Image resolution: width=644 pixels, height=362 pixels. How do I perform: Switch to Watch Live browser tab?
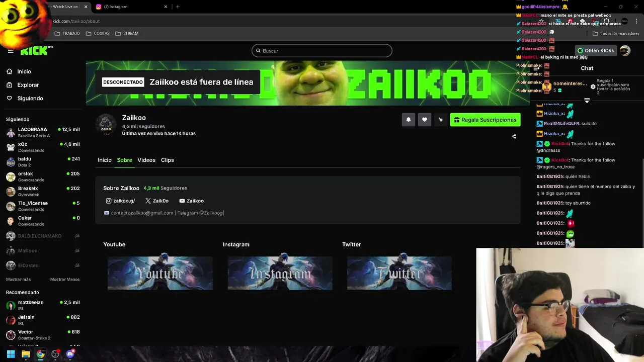pyautogui.click(x=65, y=7)
